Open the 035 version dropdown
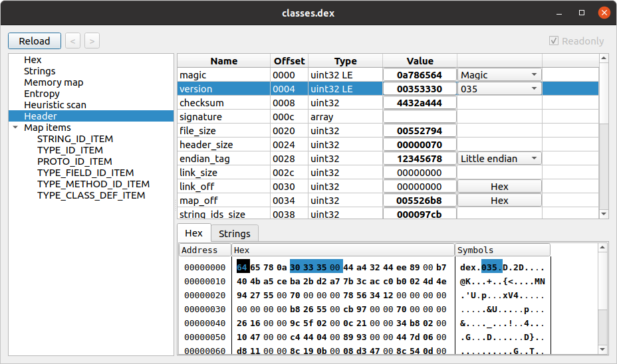The height and width of the screenshot is (364, 617). pos(499,89)
